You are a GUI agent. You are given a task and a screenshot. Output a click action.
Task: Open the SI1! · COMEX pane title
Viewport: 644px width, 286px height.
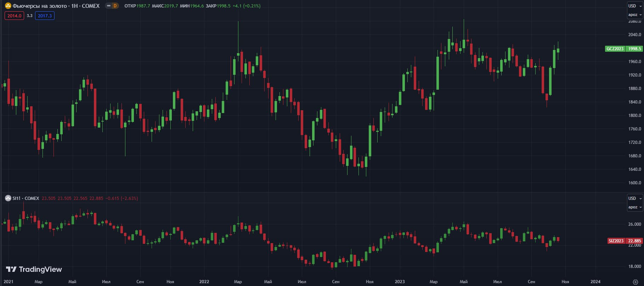point(26,198)
